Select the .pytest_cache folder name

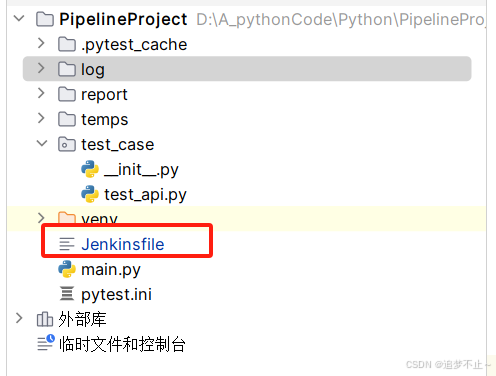tap(134, 45)
